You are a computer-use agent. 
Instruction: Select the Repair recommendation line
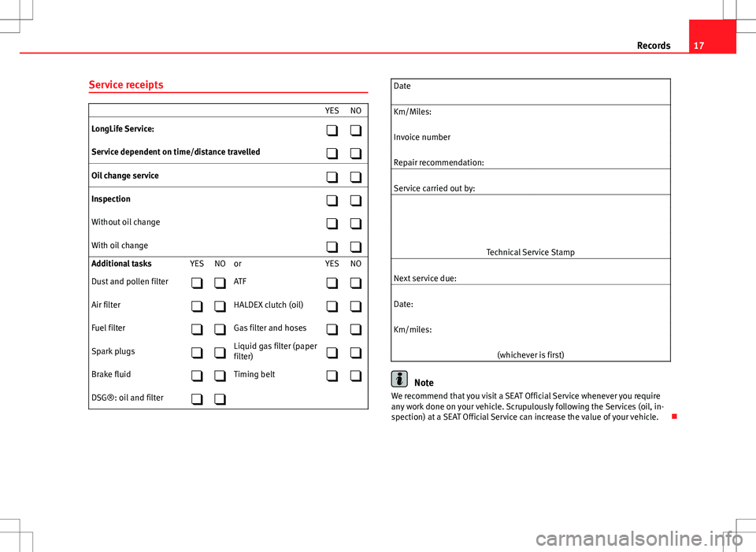(x=529, y=162)
